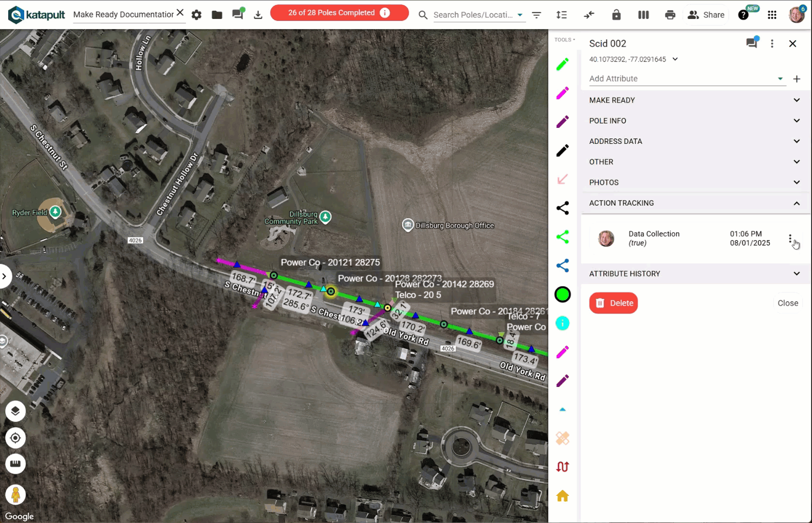Open Data Collection entry three-dot menu
The image size is (812, 523).
[x=790, y=238]
